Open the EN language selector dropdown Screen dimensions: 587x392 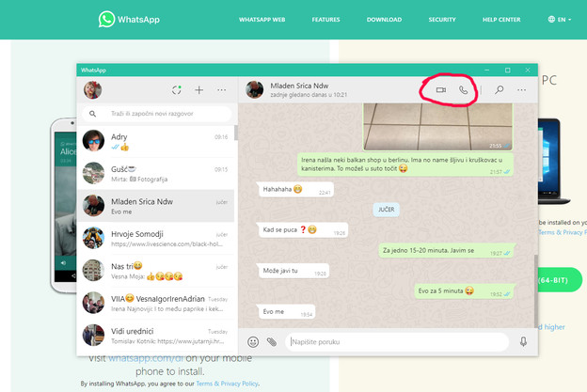(x=560, y=20)
